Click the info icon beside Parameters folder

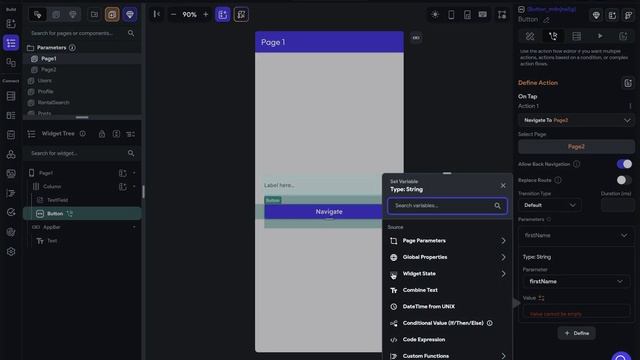click(72, 48)
